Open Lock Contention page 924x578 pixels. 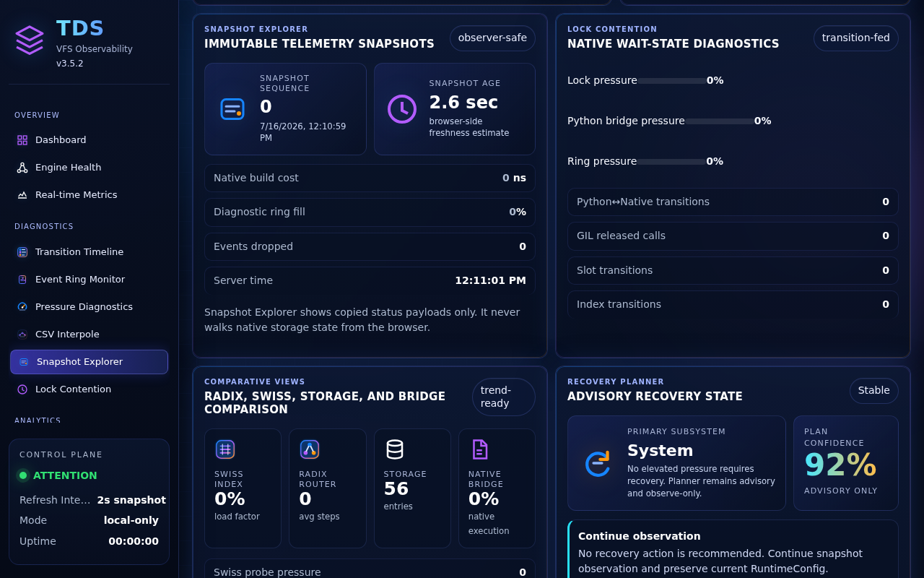coord(89,389)
